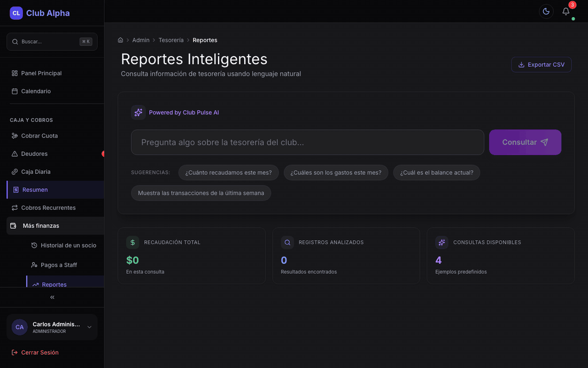Click the Historial history clock icon
The image size is (588, 368).
pyautogui.click(x=34, y=246)
